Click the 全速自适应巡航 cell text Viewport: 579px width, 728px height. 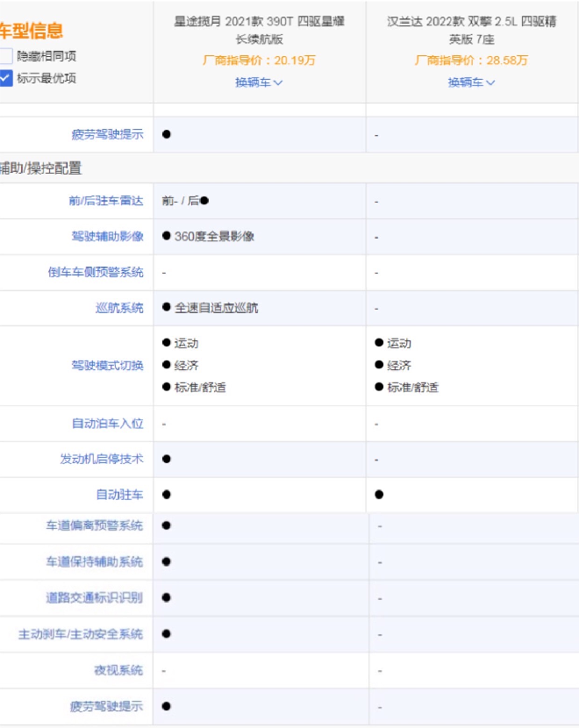[216, 308]
